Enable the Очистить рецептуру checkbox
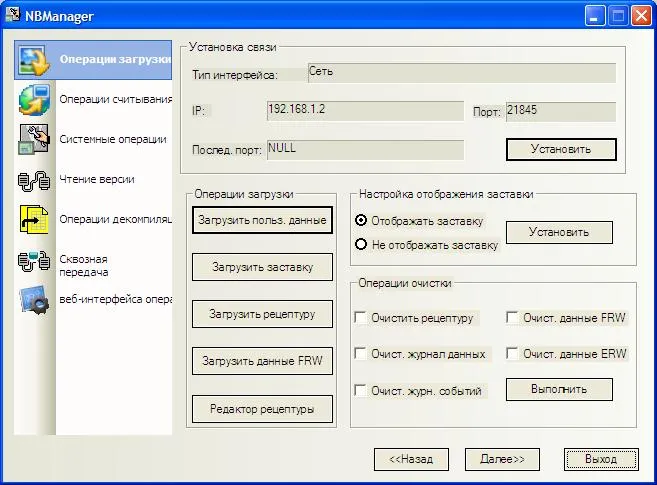Viewport: 657px width, 485px height. pyautogui.click(x=360, y=318)
